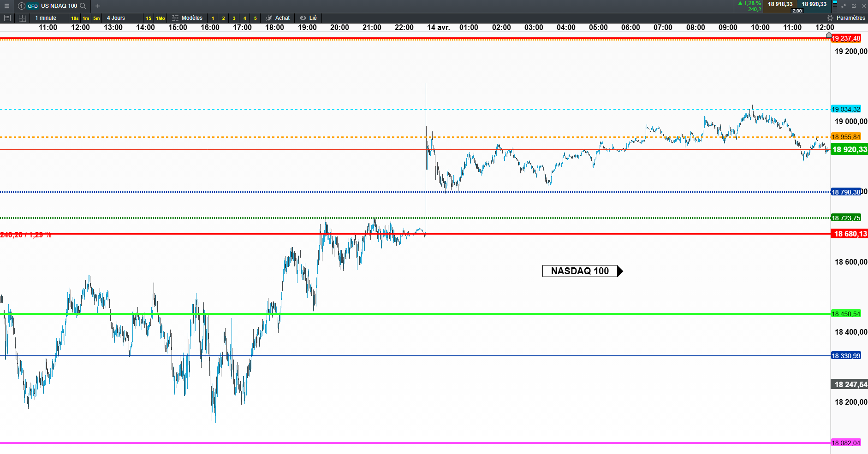Click the gray 18 247,54 price label
Screen dimensions: 868x454
[x=849, y=384]
